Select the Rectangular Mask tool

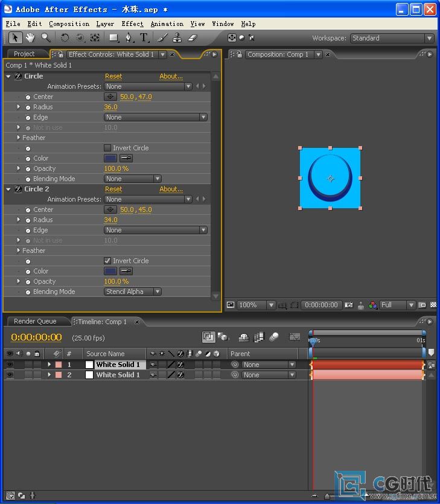tap(114, 38)
